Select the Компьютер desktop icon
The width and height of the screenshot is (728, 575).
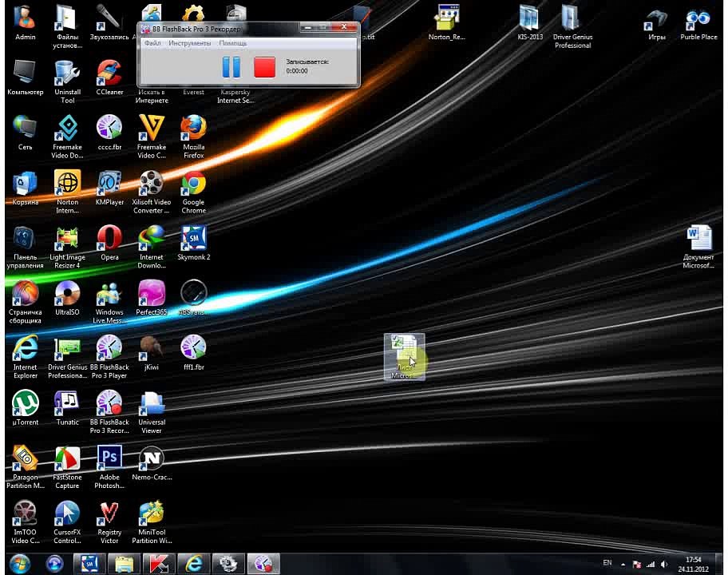click(25, 77)
